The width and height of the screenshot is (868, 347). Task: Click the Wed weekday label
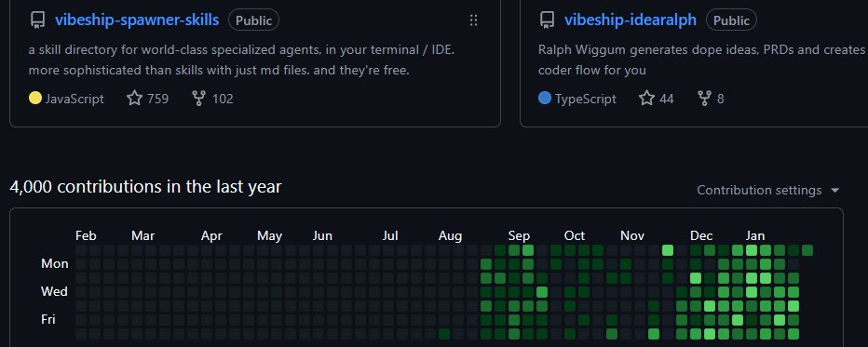pyautogui.click(x=54, y=291)
